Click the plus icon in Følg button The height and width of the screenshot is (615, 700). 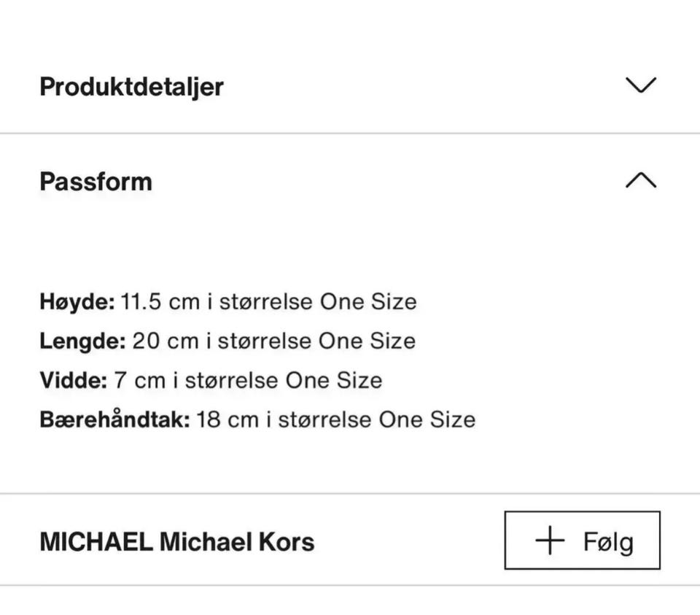click(550, 541)
